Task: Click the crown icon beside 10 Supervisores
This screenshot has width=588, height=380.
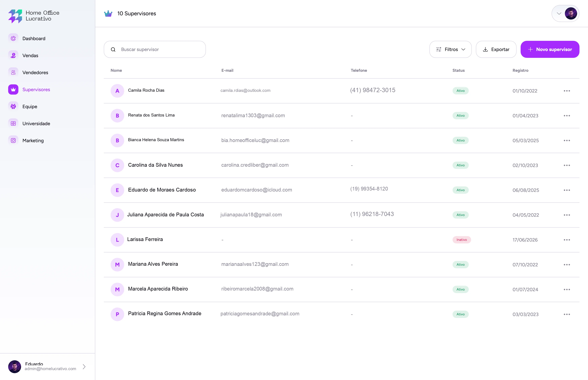Action: click(x=108, y=14)
